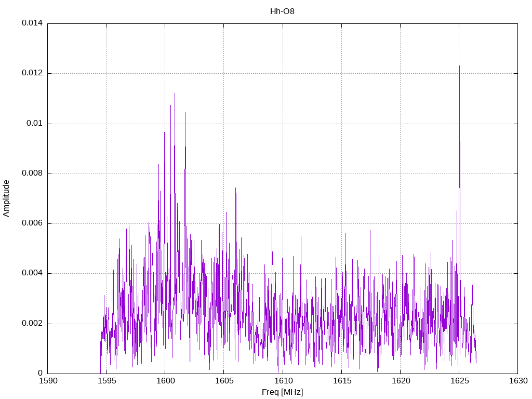Click the 0.008 y-axis tick label
The image size is (532, 399).
click(x=32, y=174)
